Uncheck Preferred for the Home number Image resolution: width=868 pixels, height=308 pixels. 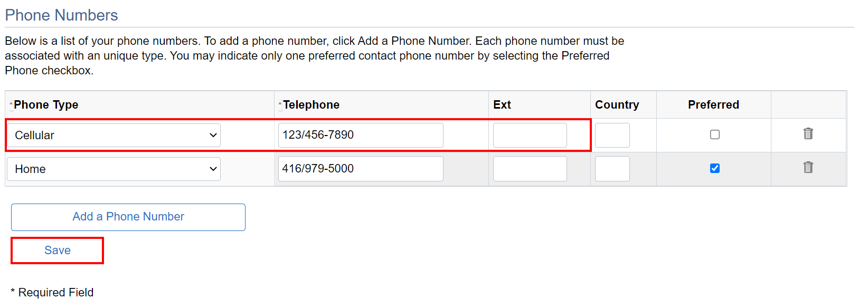click(714, 168)
